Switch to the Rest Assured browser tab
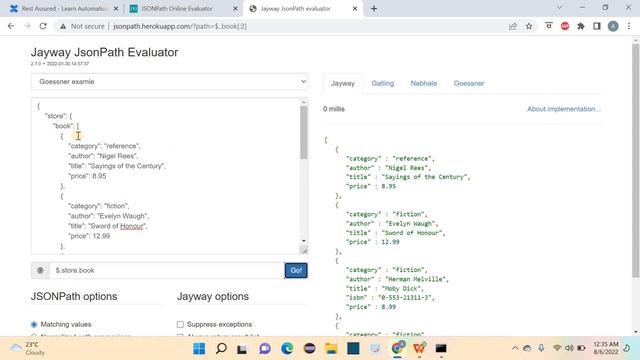 64,9
